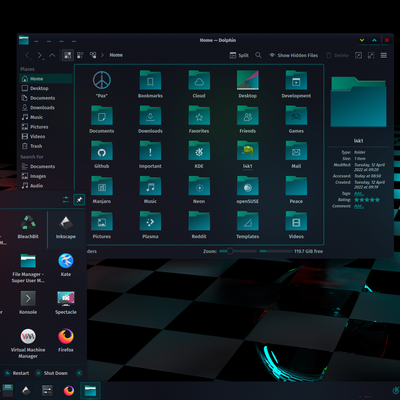Launch Spectacle from the launcher

click(66, 303)
